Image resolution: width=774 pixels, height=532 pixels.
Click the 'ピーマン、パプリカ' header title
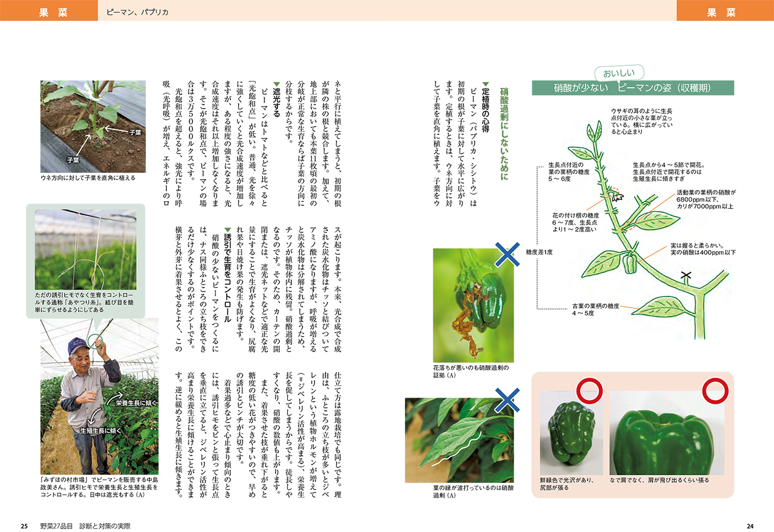[137, 12]
